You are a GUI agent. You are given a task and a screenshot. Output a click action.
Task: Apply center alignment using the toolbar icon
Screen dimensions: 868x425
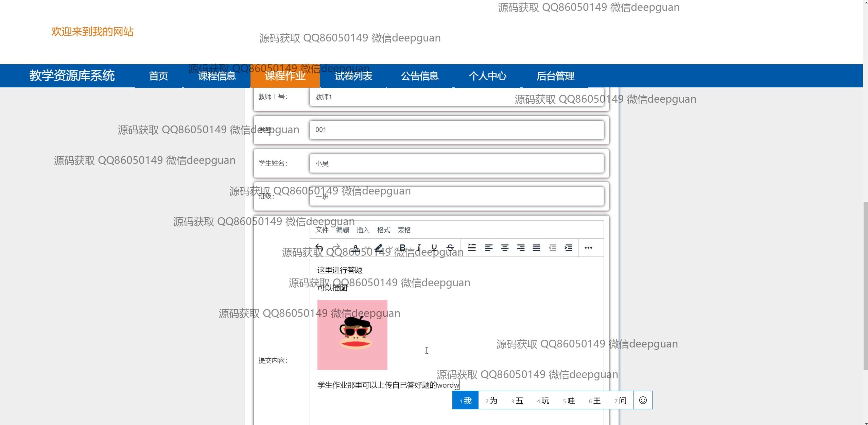[x=505, y=248]
